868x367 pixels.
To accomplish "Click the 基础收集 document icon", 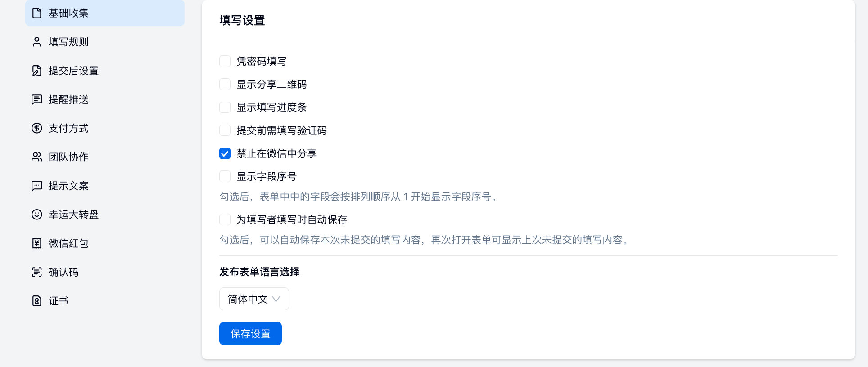I will (x=37, y=13).
